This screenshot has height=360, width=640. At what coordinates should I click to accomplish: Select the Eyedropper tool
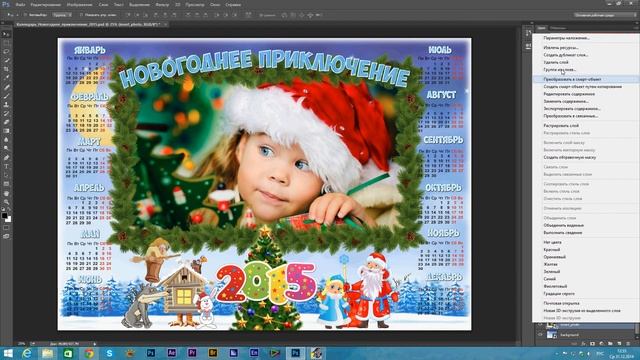pos(6,78)
